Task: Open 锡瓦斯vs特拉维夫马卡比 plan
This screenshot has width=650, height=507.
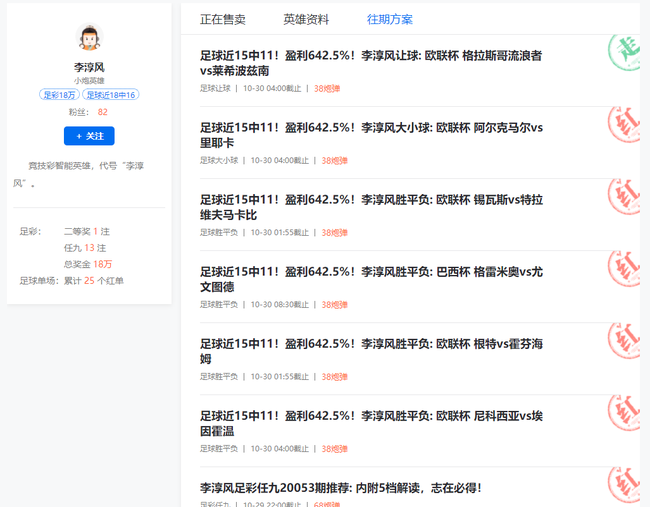Action: coord(371,207)
